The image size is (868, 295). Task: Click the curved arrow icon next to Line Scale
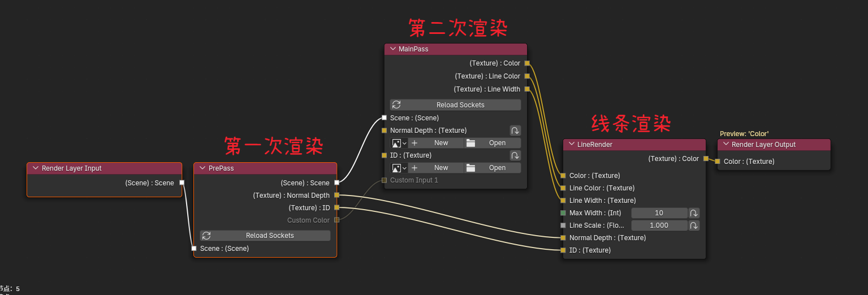coord(694,225)
